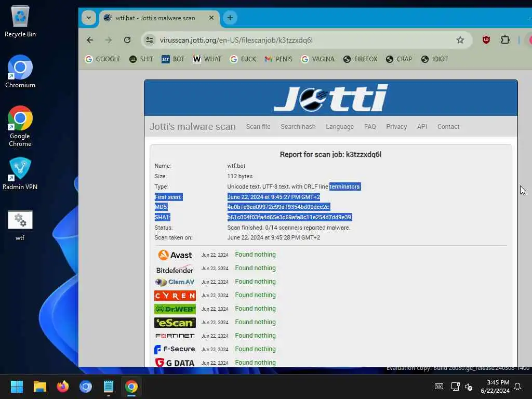The image size is (532, 399).
Task: Open the Recycle Bin desktop icon
Action: [20, 21]
